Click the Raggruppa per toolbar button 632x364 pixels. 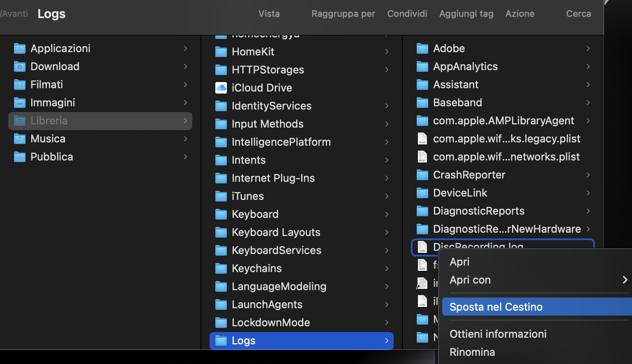click(x=343, y=14)
